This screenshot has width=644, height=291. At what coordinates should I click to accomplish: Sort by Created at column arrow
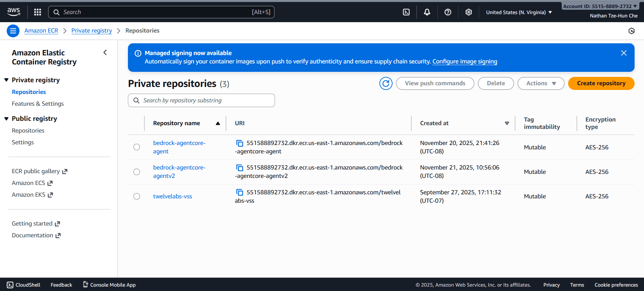point(507,123)
